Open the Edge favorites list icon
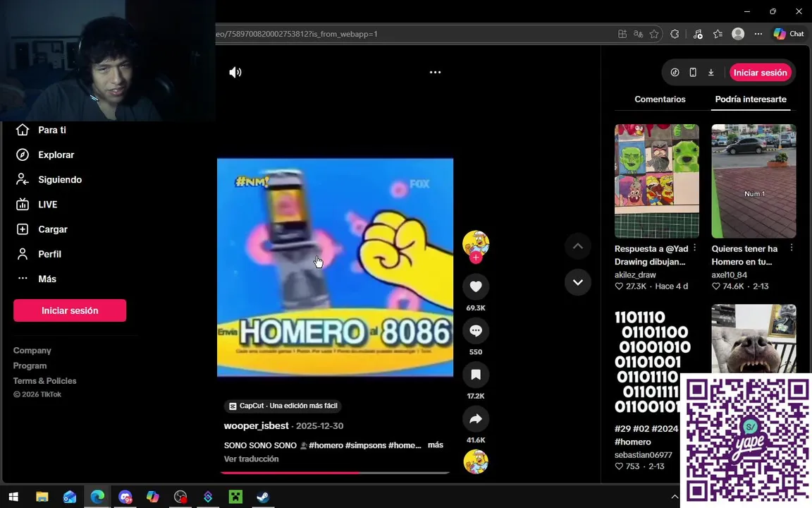Viewport: 812px width, 508px height. (x=718, y=34)
